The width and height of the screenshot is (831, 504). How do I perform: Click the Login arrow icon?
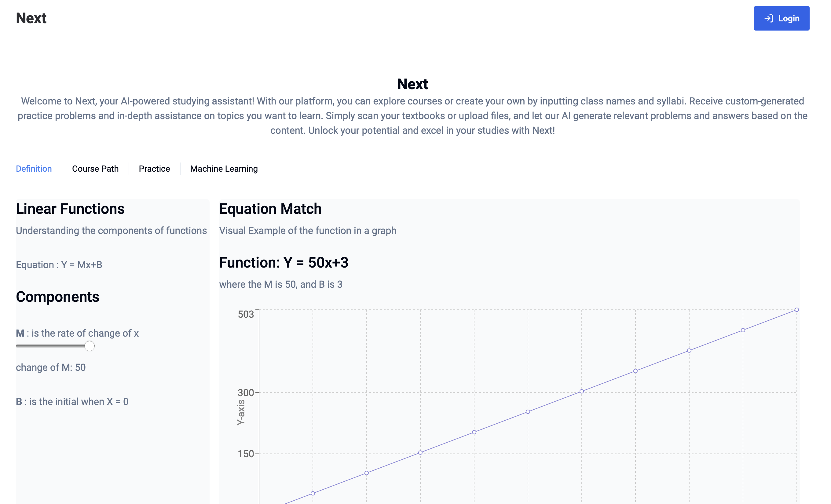[x=768, y=18]
